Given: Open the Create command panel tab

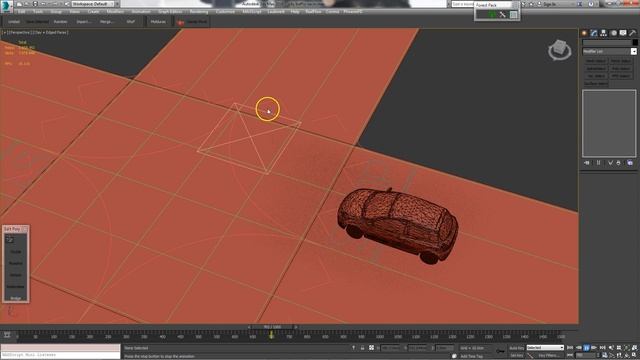Looking at the screenshot, I should click(x=584, y=33).
